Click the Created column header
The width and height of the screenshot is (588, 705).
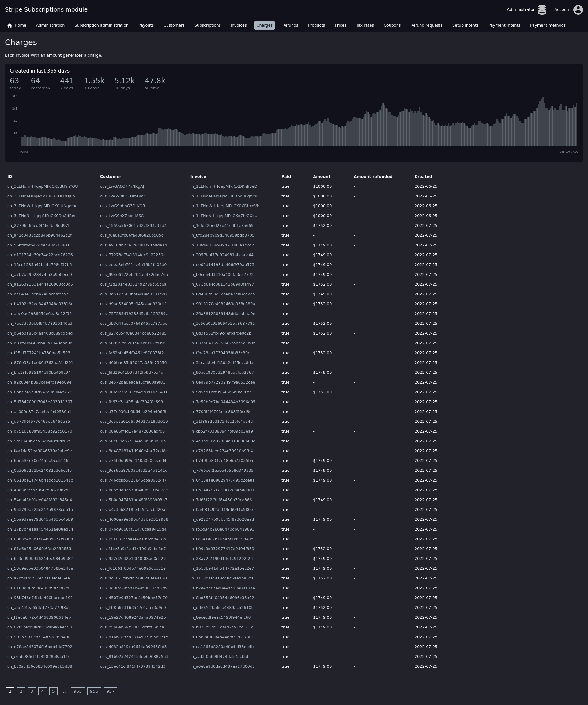[x=423, y=177]
